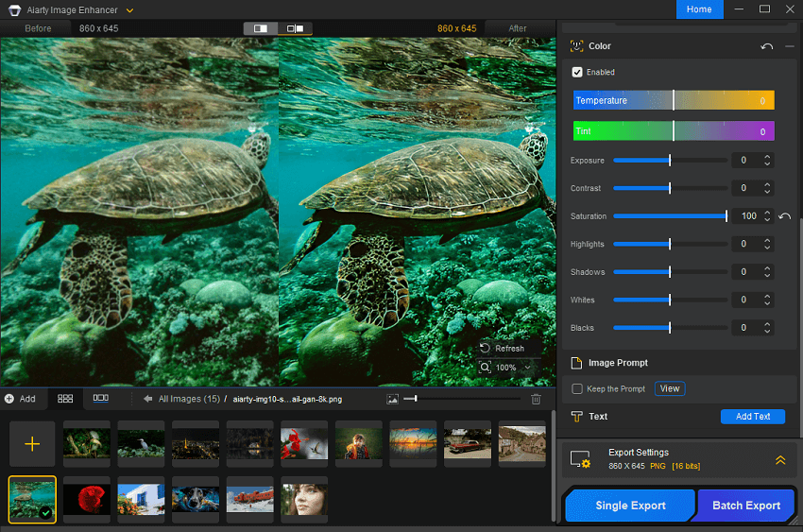Switch to grid thumbnail view
Image resolution: width=803 pixels, height=532 pixels.
[x=65, y=399]
